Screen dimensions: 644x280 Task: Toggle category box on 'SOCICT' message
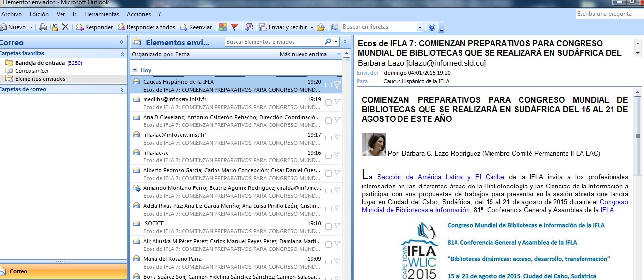(x=328, y=227)
